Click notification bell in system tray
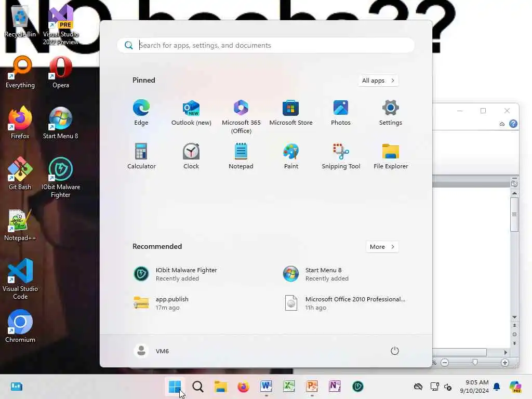This screenshot has height=399, width=532. pos(497,387)
